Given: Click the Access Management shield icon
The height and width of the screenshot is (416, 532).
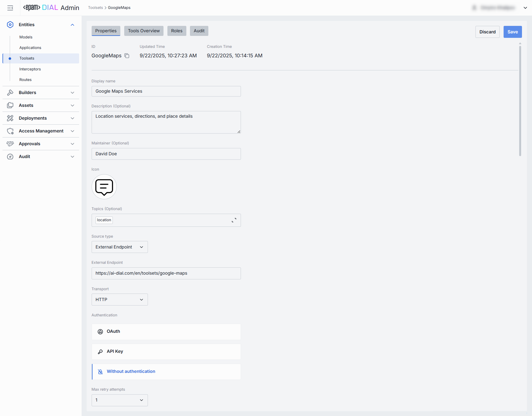Looking at the screenshot, I should tap(10, 131).
